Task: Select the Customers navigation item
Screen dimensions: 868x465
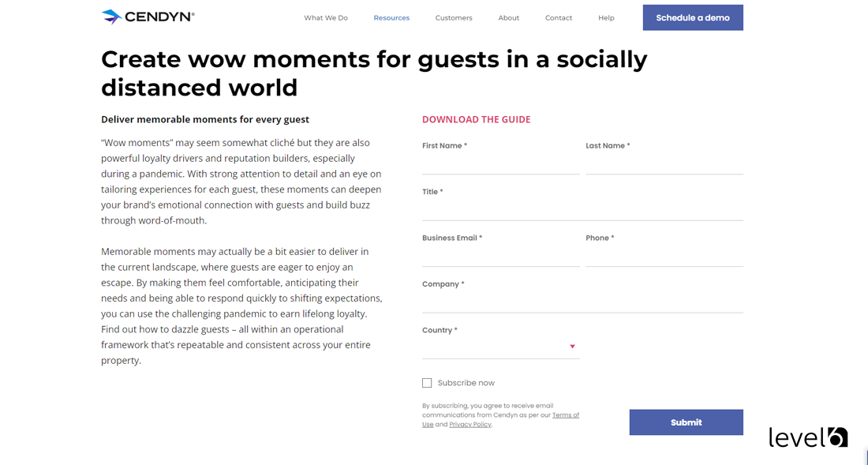Action: (454, 17)
